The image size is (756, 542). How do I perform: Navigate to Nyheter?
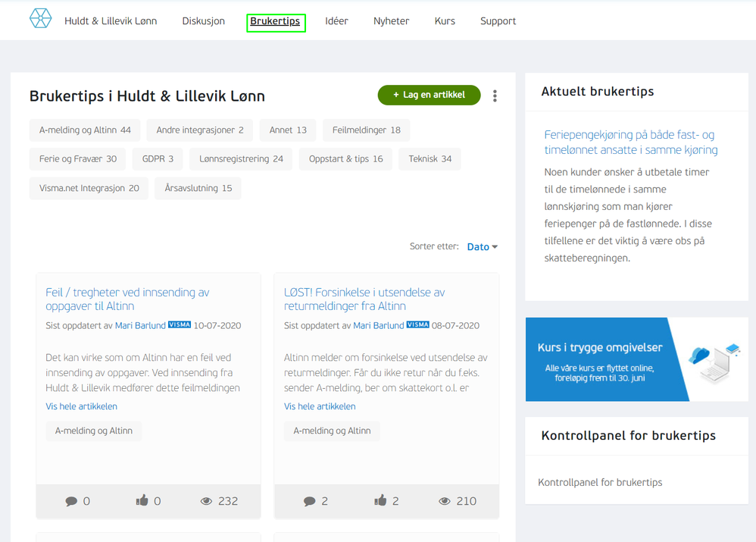(x=391, y=20)
